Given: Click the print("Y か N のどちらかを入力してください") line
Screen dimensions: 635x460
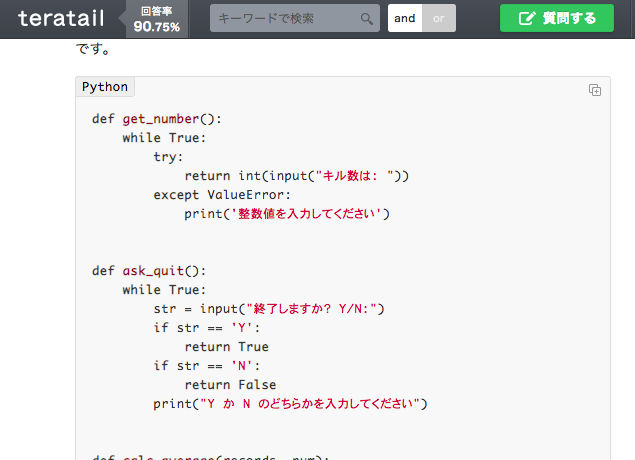Looking at the screenshot, I should point(290,404).
